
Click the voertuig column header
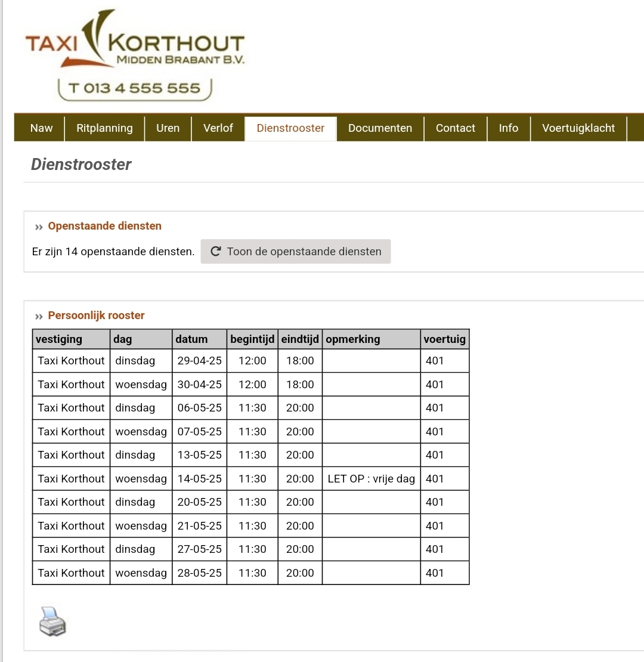click(x=444, y=339)
